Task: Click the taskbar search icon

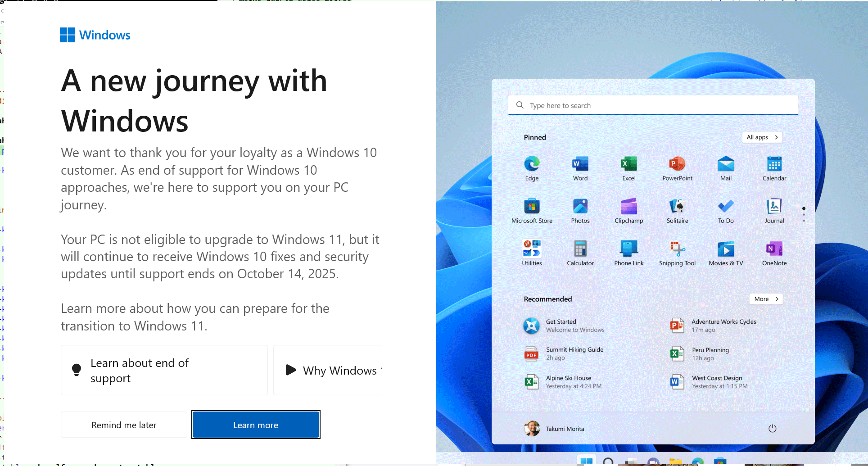Action: tap(608, 461)
